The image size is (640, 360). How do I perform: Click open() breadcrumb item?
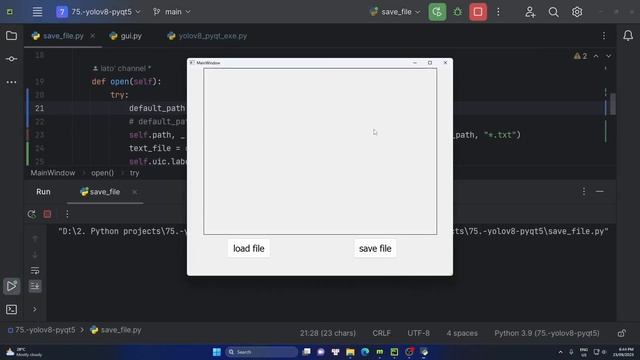pyautogui.click(x=102, y=173)
